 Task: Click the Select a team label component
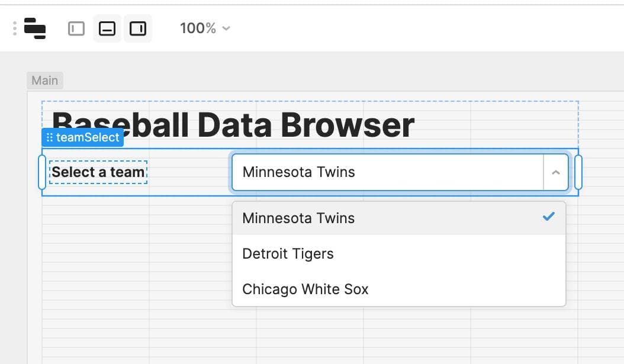[98, 172]
